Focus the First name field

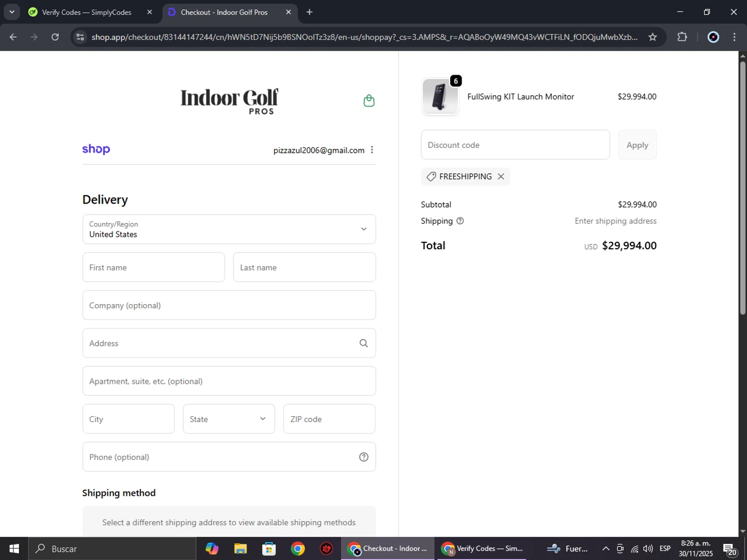tap(153, 267)
